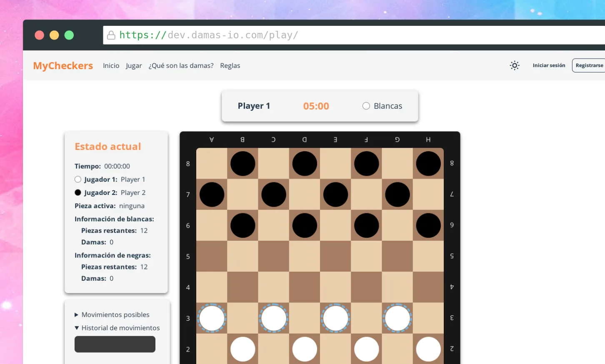Click the MyCheckers logo
Viewport: 605px width, 364px height.
63,66
